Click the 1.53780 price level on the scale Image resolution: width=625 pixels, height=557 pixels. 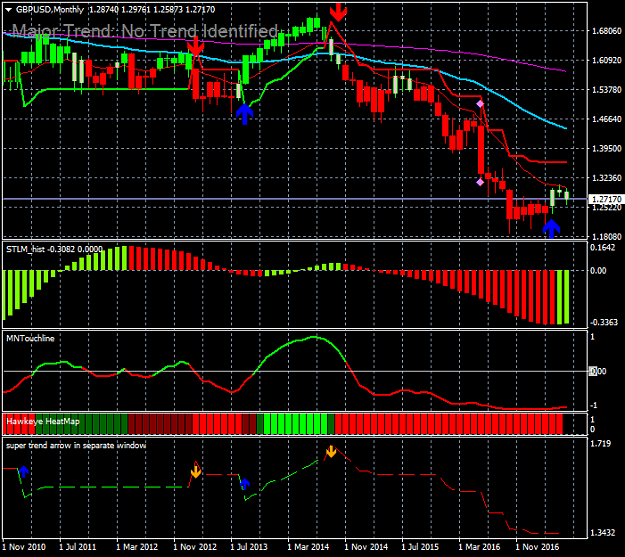coord(606,90)
